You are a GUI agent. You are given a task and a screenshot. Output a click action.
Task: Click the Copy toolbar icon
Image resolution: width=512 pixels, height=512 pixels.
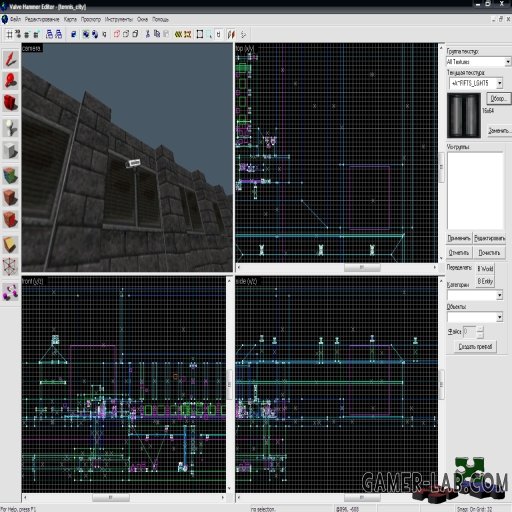coord(157,34)
